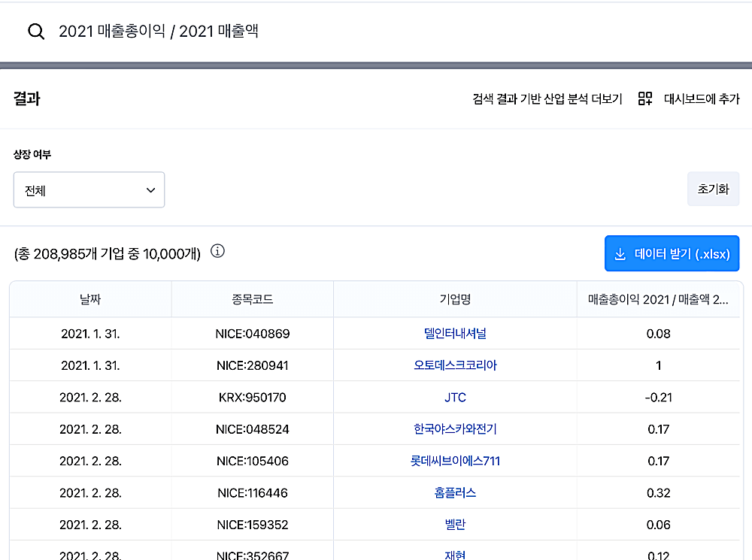Viewport: 752px width, 560px height.
Task: Select the 오토데스크코리아 link
Action: [456, 365]
